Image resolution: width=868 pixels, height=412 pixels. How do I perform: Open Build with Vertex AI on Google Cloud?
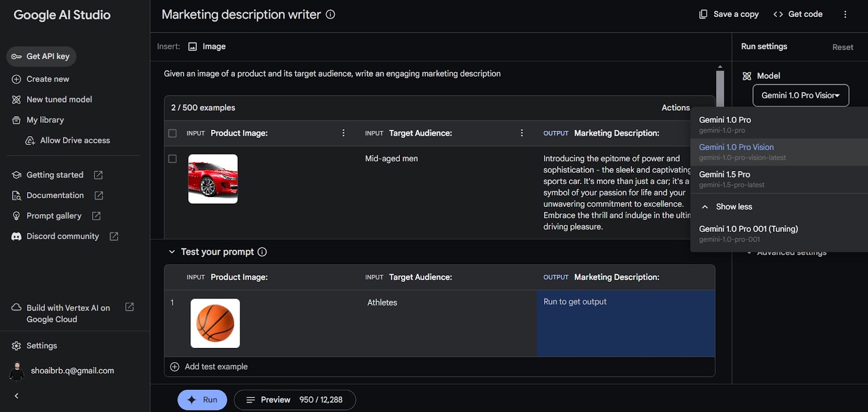(68, 314)
